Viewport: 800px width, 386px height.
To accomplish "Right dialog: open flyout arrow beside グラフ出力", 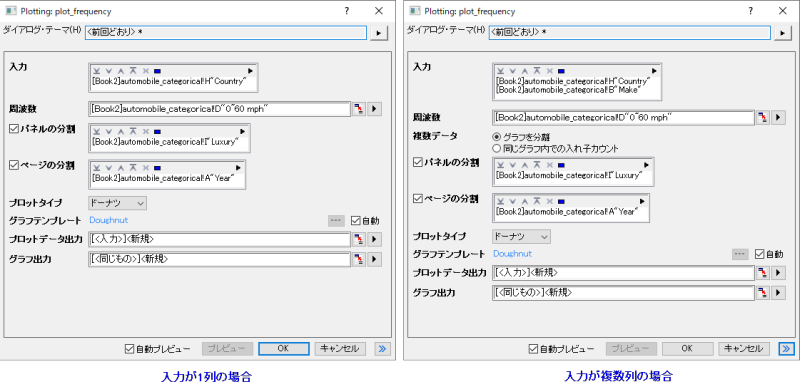I will 779,293.
